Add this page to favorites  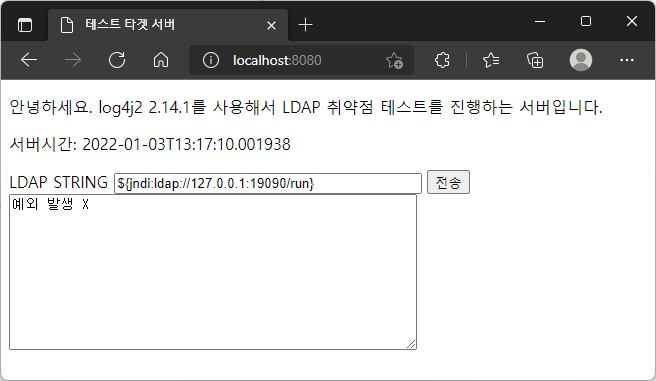click(394, 61)
